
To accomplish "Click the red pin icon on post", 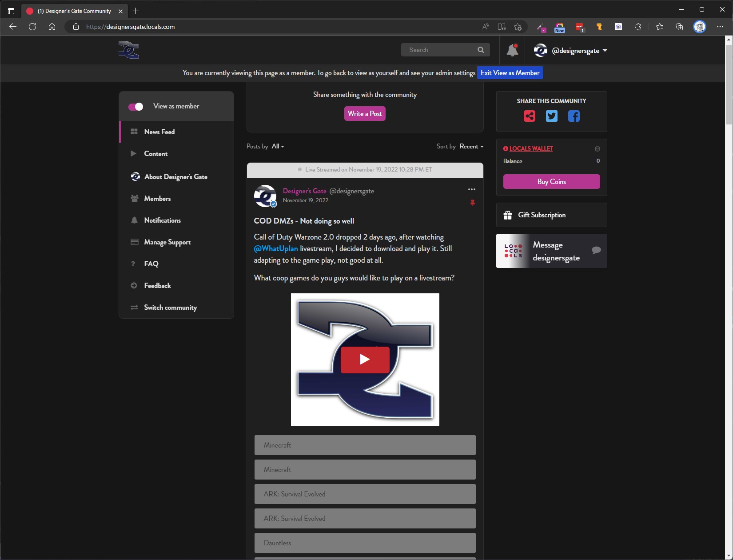I will [x=473, y=203].
